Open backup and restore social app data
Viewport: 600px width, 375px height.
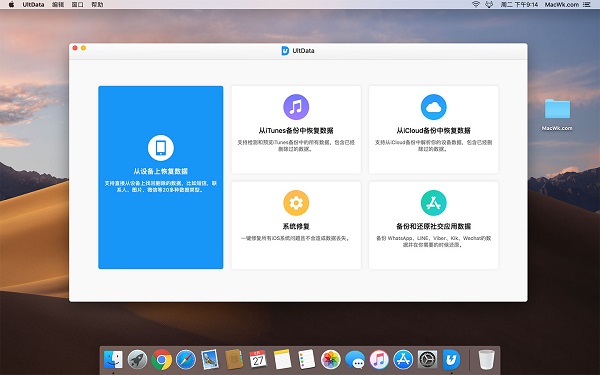coord(434,225)
